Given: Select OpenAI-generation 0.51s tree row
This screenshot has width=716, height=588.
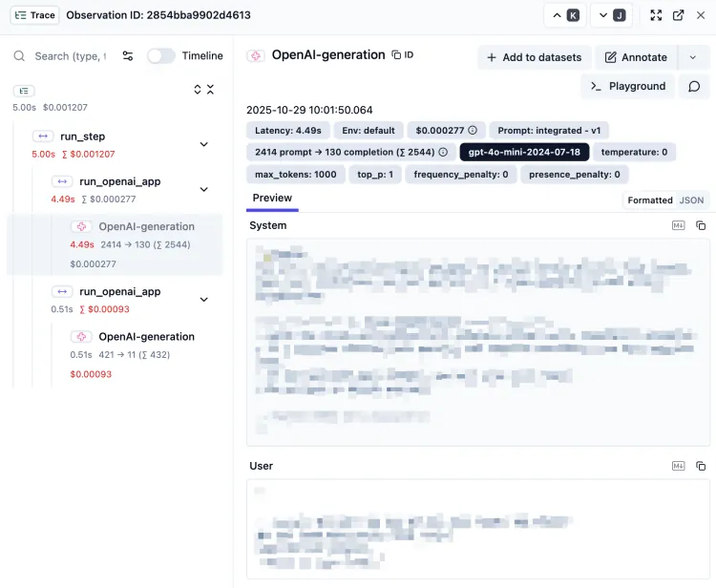Looking at the screenshot, I should pos(135,355).
